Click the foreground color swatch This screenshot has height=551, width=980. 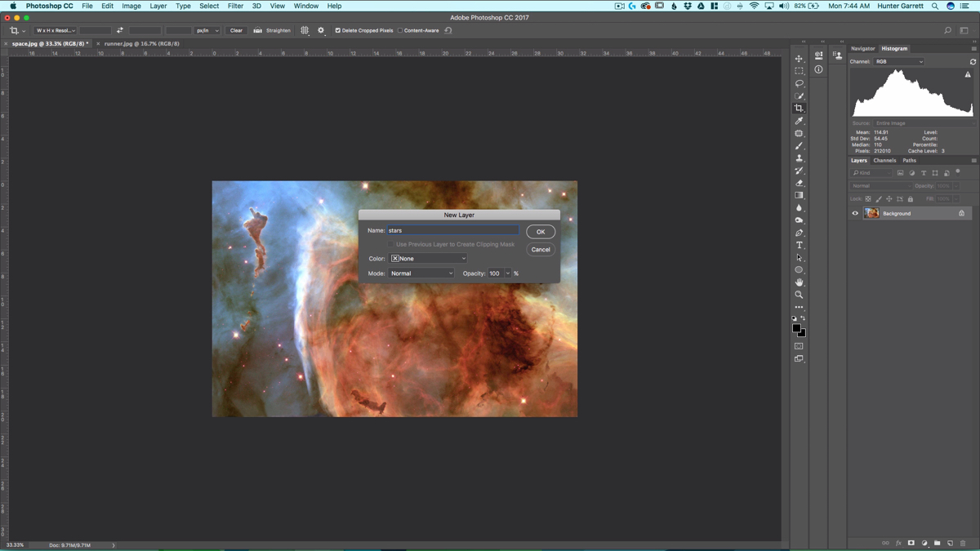(x=796, y=327)
